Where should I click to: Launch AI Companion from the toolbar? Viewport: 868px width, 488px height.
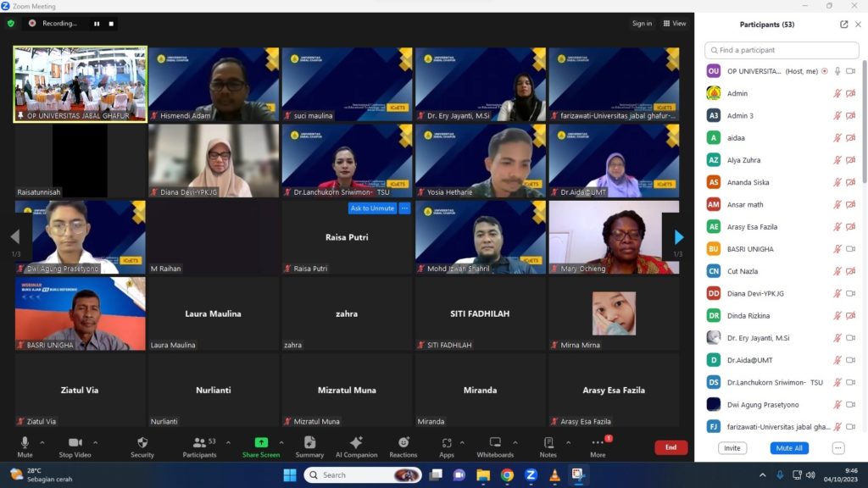click(356, 442)
